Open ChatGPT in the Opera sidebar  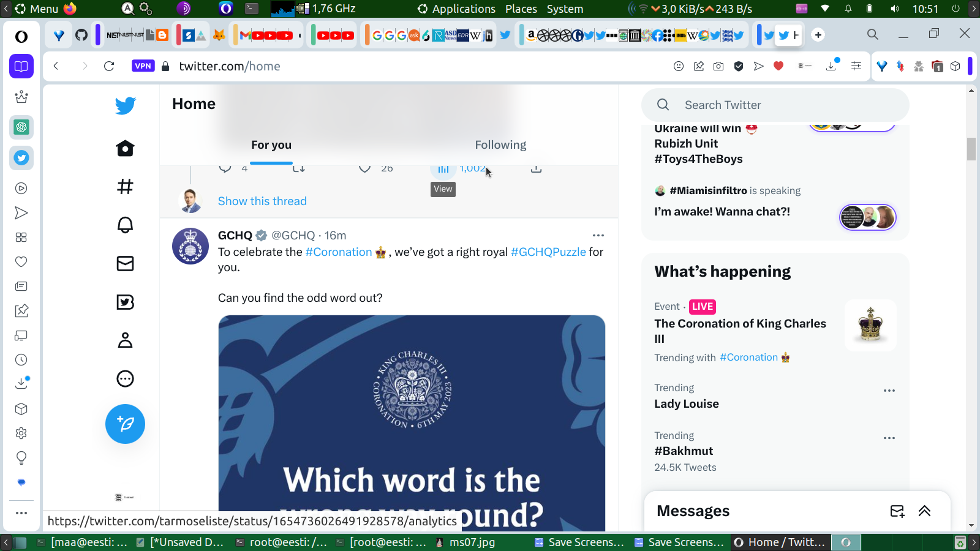point(21,127)
